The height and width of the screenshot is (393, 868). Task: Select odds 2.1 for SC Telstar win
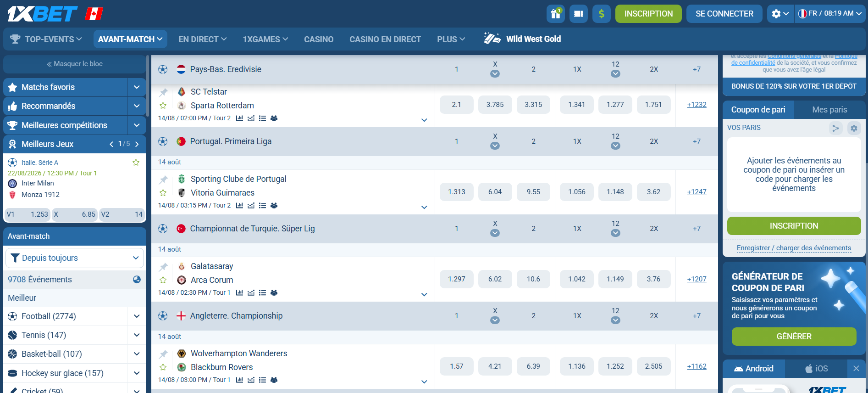pyautogui.click(x=457, y=105)
